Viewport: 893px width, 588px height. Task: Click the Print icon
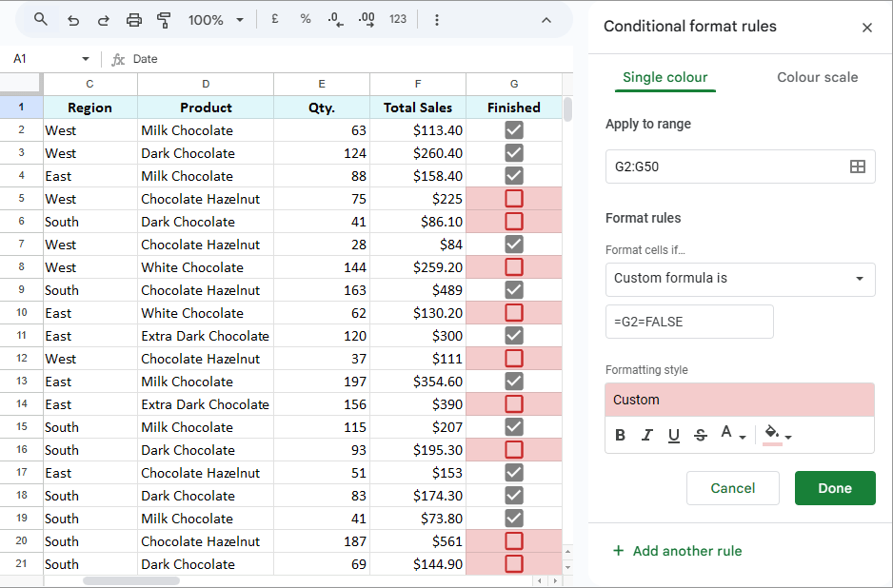click(x=133, y=19)
